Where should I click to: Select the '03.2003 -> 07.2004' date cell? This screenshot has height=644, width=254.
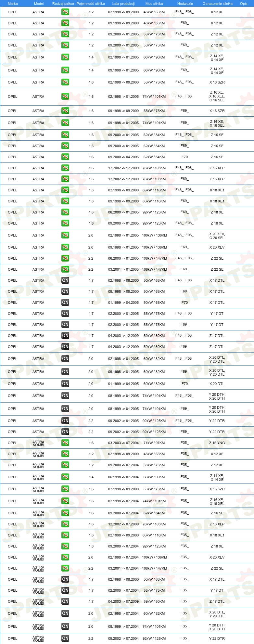click(123, 443)
